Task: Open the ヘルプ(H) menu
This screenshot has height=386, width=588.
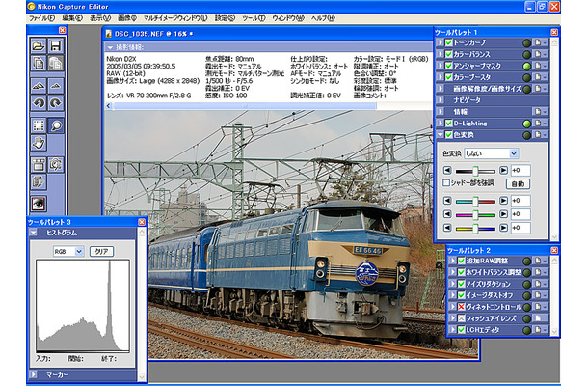Action: [x=323, y=18]
